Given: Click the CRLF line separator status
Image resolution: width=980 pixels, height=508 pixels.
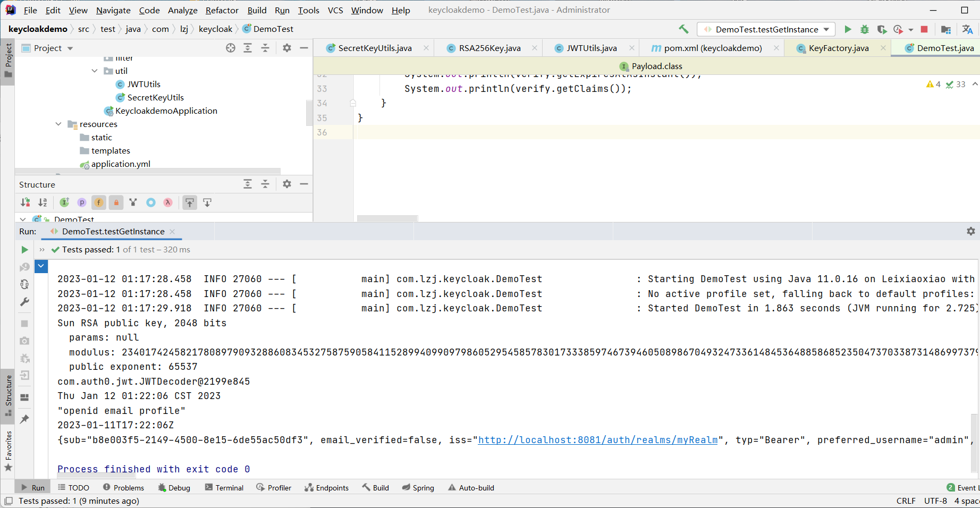Looking at the screenshot, I should [x=906, y=501].
